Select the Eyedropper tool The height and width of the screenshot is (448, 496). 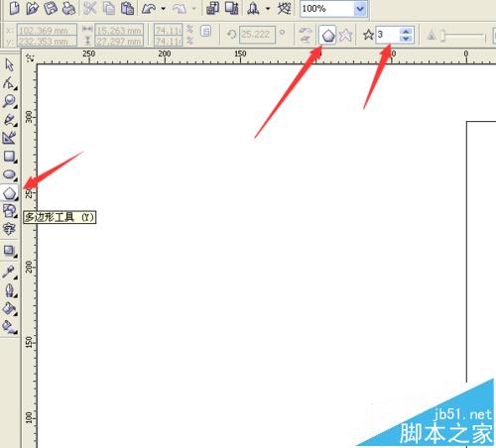click(9, 272)
